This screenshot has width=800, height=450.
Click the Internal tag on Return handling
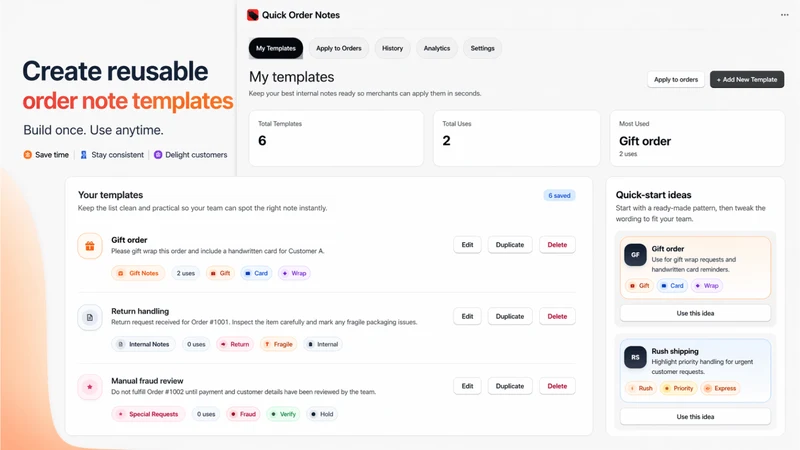pos(323,344)
